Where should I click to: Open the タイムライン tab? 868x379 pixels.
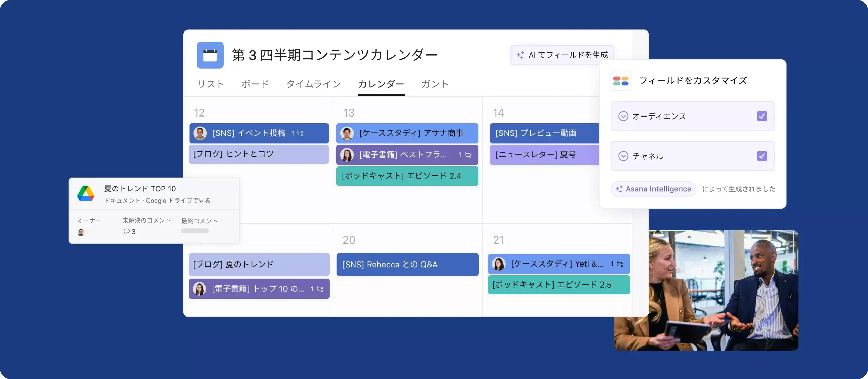(313, 84)
